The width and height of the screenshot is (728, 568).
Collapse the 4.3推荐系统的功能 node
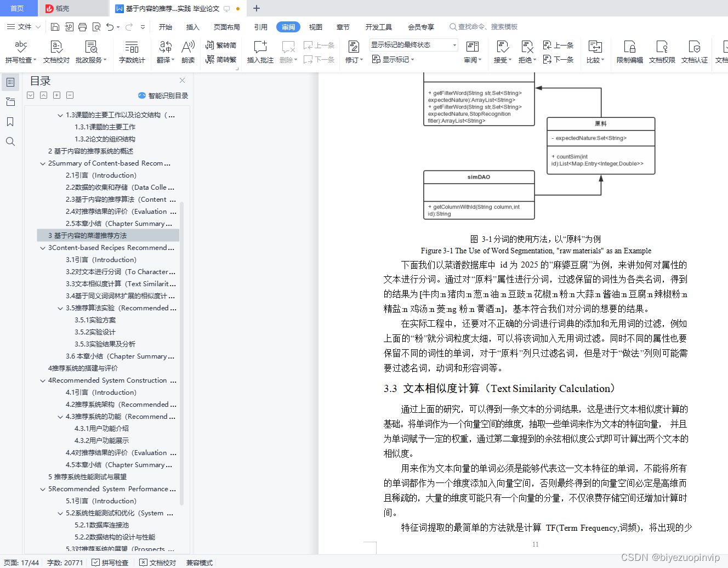coord(60,417)
